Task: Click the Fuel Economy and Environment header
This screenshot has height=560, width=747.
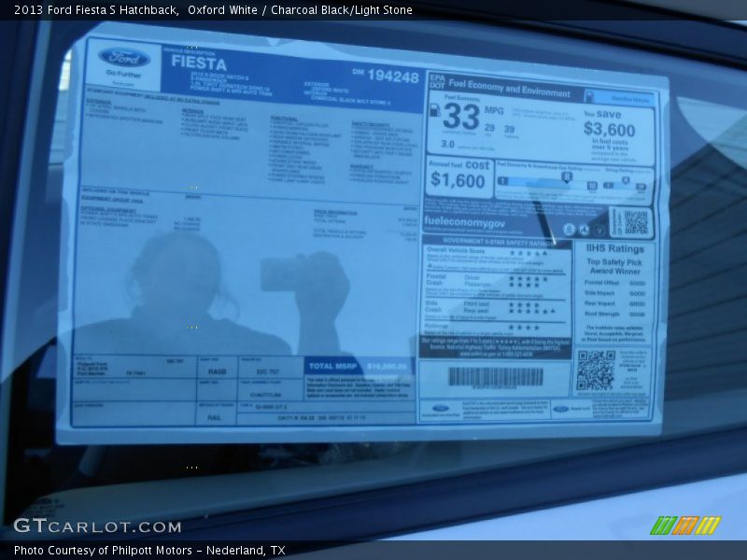Action: tap(509, 88)
